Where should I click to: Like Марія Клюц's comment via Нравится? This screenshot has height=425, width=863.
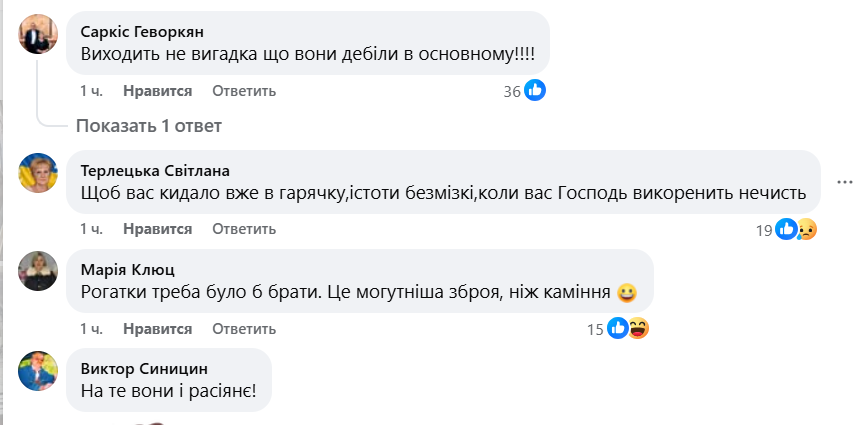157,328
